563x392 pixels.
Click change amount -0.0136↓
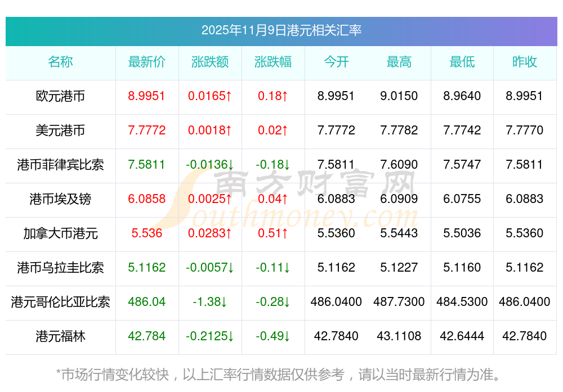pyautogui.click(x=209, y=165)
